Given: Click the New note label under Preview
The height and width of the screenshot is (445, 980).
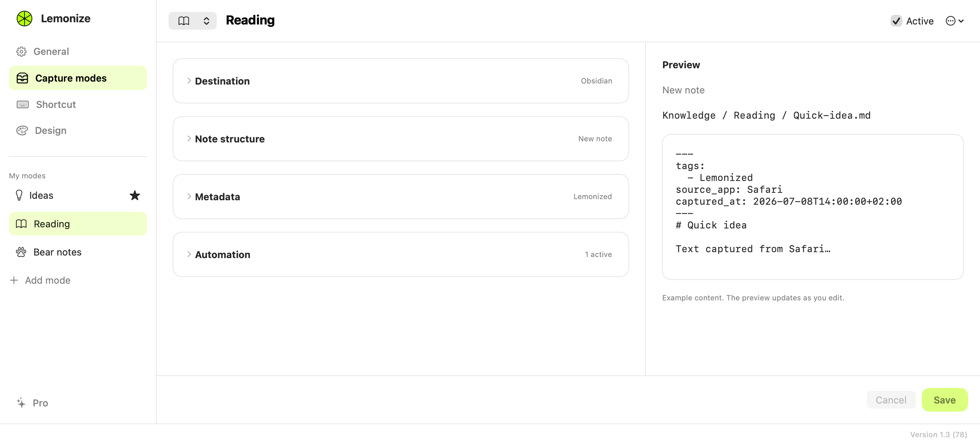Looking at the screenshot, I should tap(683, 90).
